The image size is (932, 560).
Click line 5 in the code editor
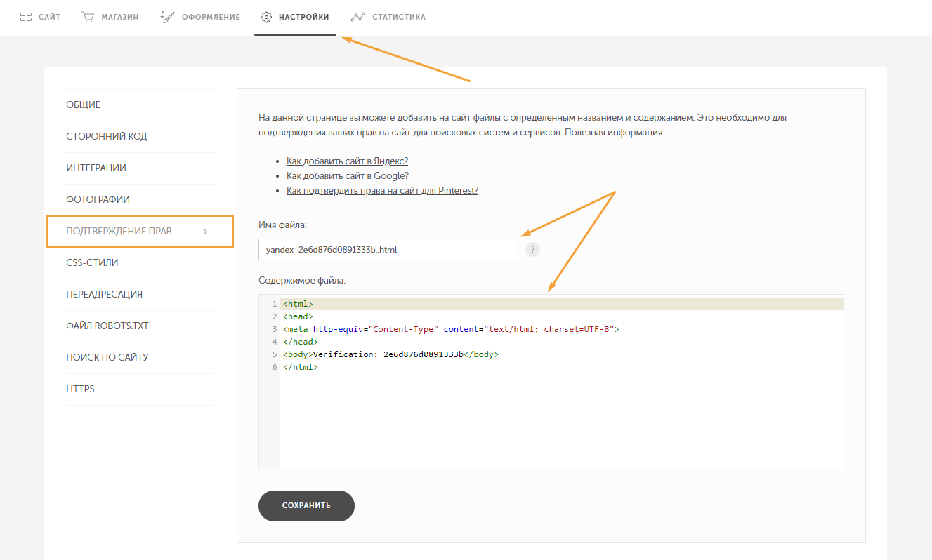(390, 355)
